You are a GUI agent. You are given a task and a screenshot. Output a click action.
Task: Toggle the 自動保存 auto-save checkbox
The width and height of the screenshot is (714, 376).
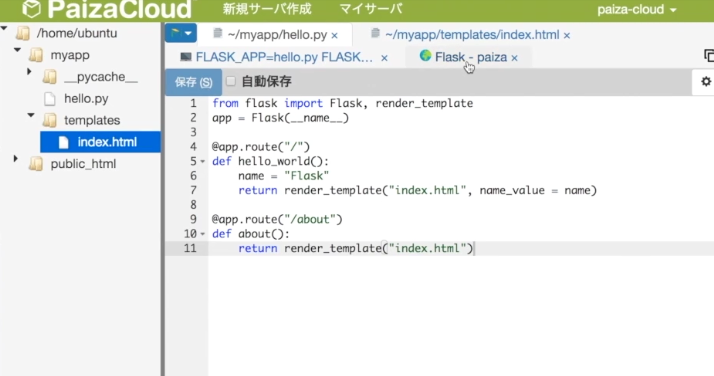231,81
